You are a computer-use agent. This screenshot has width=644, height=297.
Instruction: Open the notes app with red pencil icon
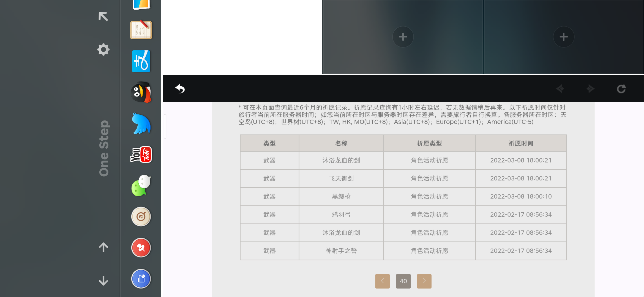click(141, 30)
